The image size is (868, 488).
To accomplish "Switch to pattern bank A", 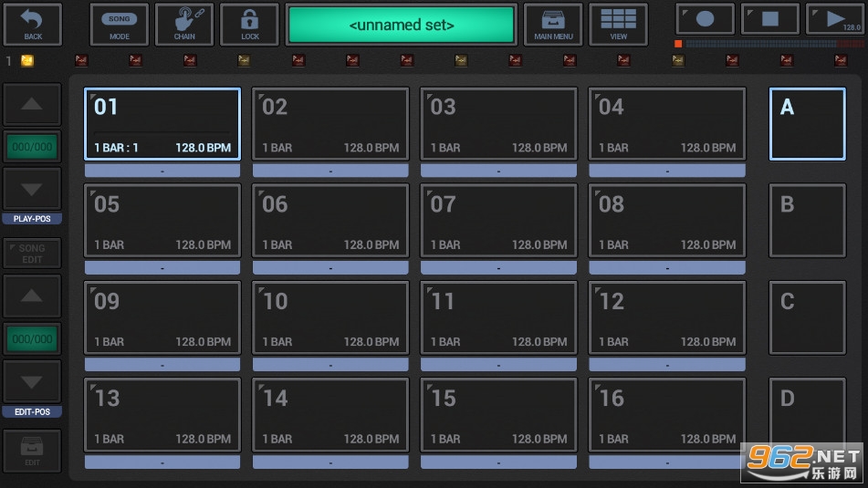I will pos(807,124).
